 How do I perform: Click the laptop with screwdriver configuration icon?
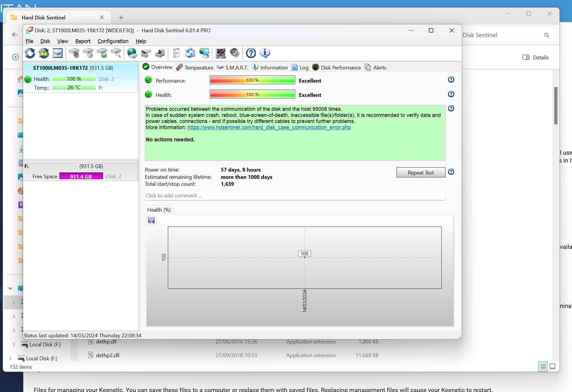(221, 53)
